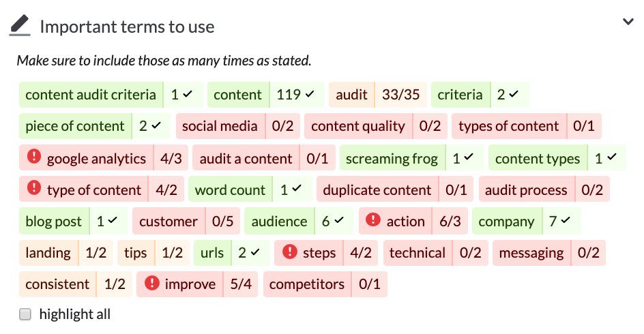Click the 'social media' term tag
Image resolution: width=644 pixels, height=334 pixels.
219,126
